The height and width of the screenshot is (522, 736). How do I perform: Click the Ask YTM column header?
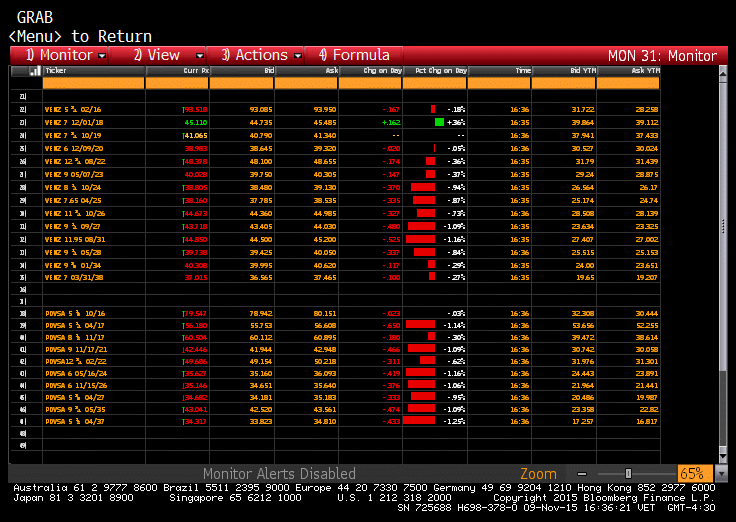(x=629, y=71)
